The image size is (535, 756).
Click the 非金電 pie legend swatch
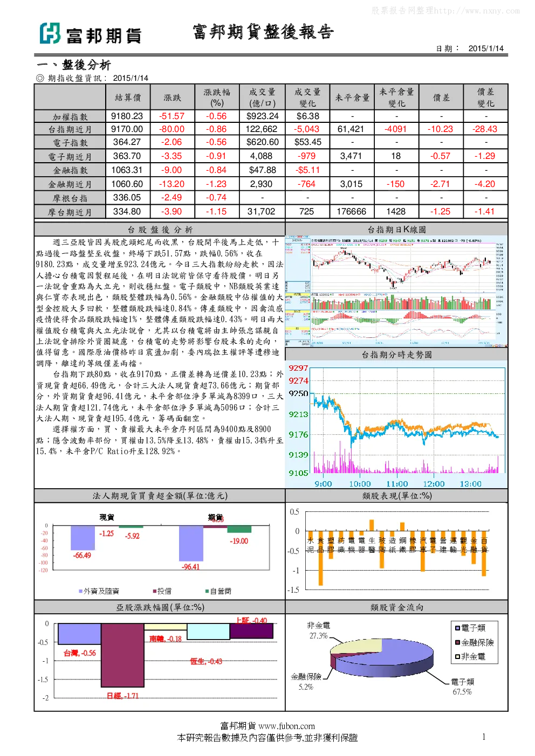[457, 656]
